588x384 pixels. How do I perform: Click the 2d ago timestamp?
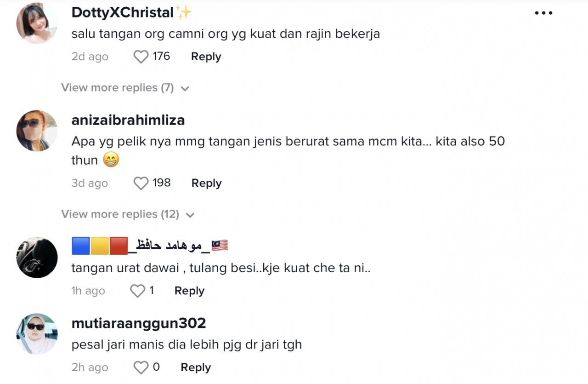point(90,57)
